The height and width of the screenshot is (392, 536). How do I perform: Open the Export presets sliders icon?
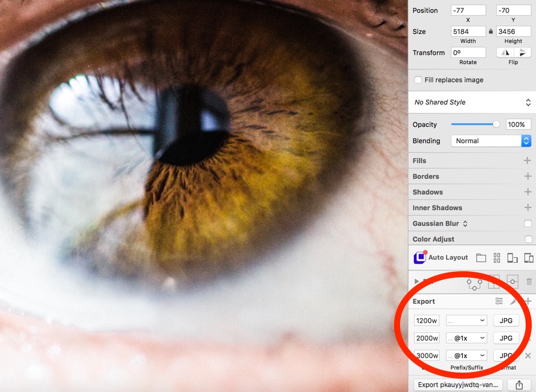tap(499, 301)
